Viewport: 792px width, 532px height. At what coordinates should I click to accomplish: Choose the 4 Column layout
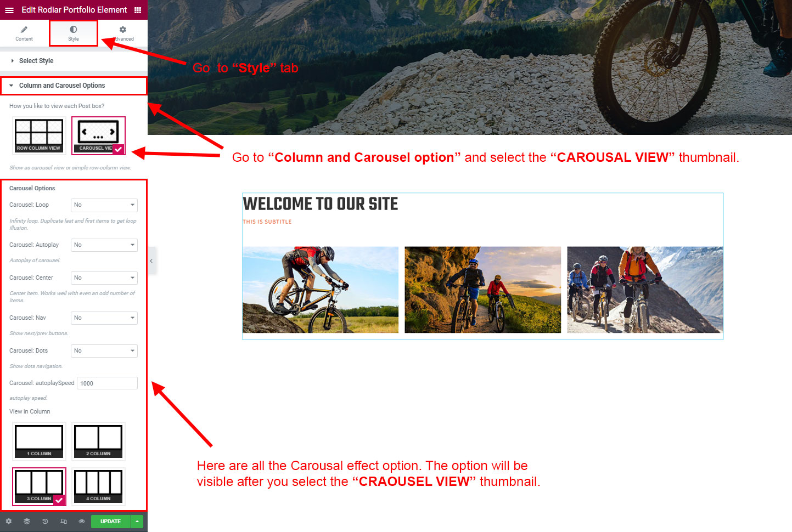[98, 486]
